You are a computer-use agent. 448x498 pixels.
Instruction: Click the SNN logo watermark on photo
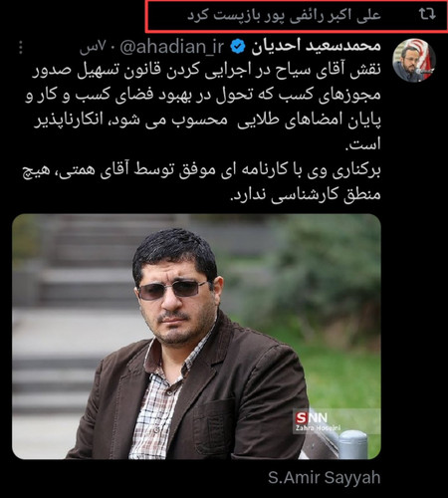(312, 417)
